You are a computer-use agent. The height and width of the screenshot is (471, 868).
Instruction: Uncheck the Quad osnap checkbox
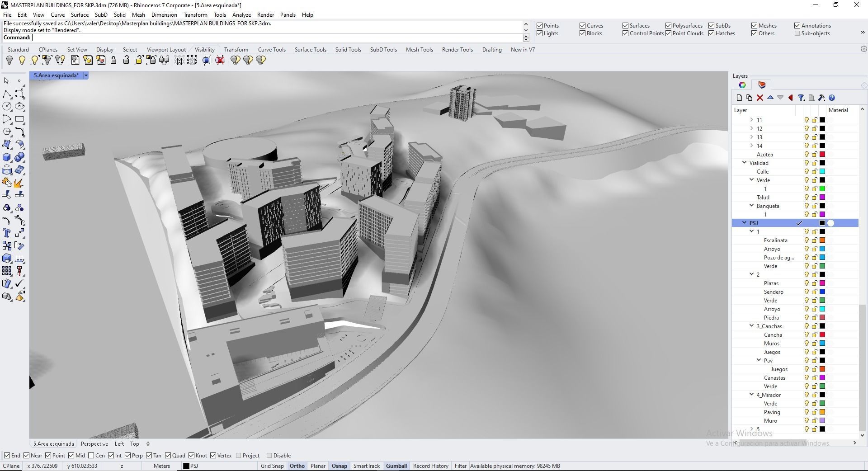[168, 456]
